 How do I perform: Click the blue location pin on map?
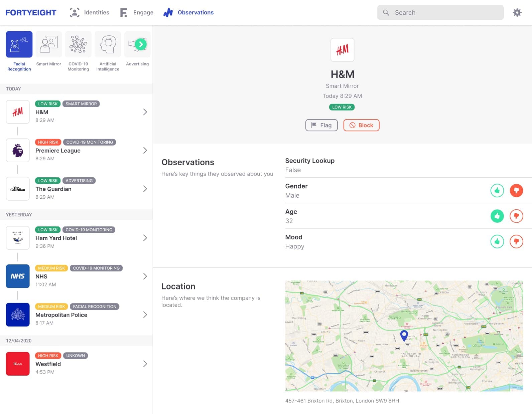coord(404,335)
